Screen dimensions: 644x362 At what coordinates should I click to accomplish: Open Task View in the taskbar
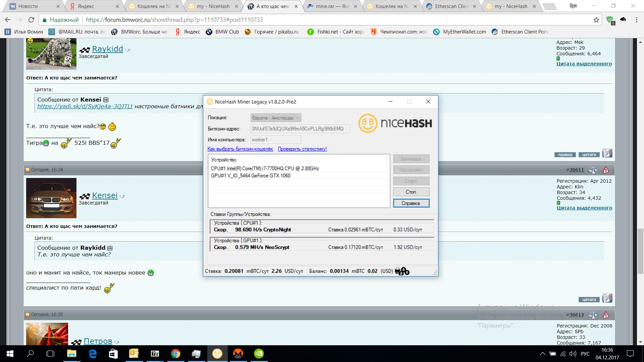click(x=50, y=354)
